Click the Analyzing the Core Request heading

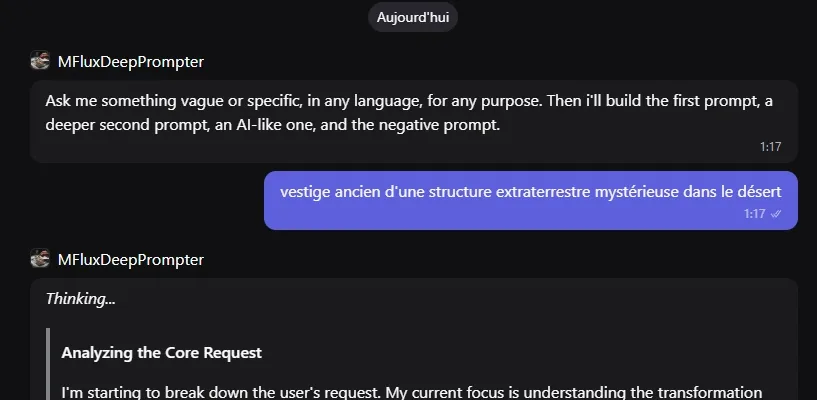click(162, 353)
